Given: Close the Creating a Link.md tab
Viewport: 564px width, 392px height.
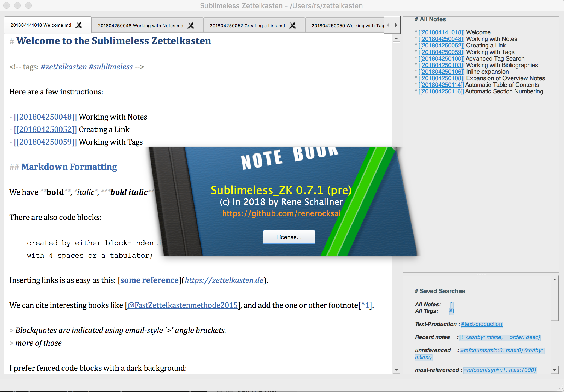Looking at the screenshot, I should coord(292,26).
